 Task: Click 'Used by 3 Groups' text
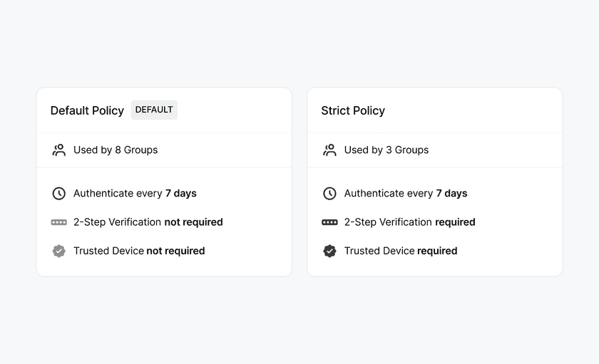(386, 150)
